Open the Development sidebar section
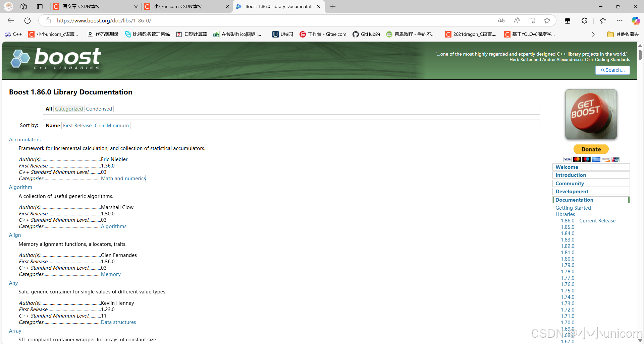This screenshot has width=644, height=344. [x=591, y=192]
